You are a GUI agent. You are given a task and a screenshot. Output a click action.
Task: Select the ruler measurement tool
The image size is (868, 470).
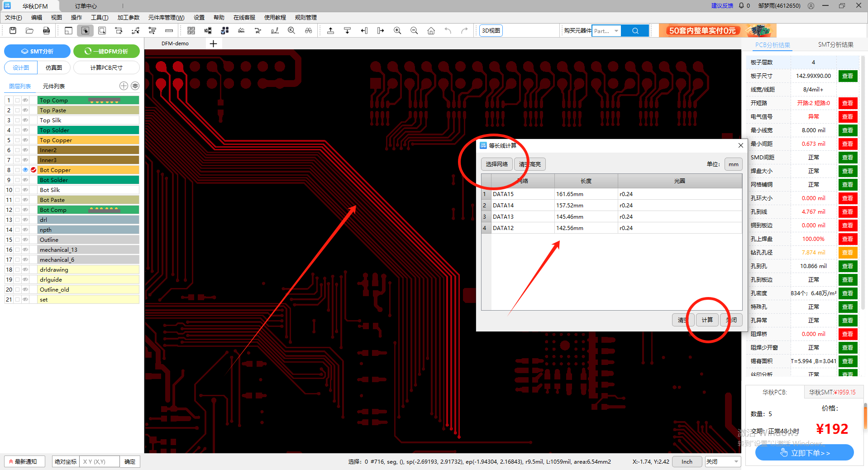pyautogui.click(x=169, y=30)
